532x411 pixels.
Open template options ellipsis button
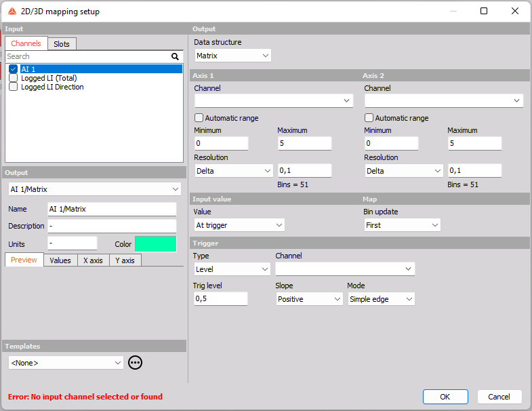coord(136,363)
